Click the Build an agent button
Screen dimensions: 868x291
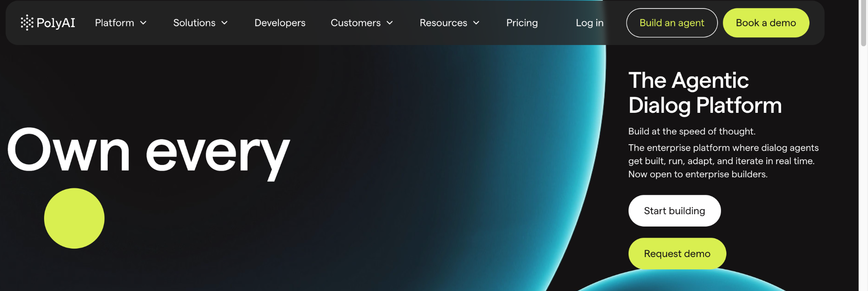point(672,23)
